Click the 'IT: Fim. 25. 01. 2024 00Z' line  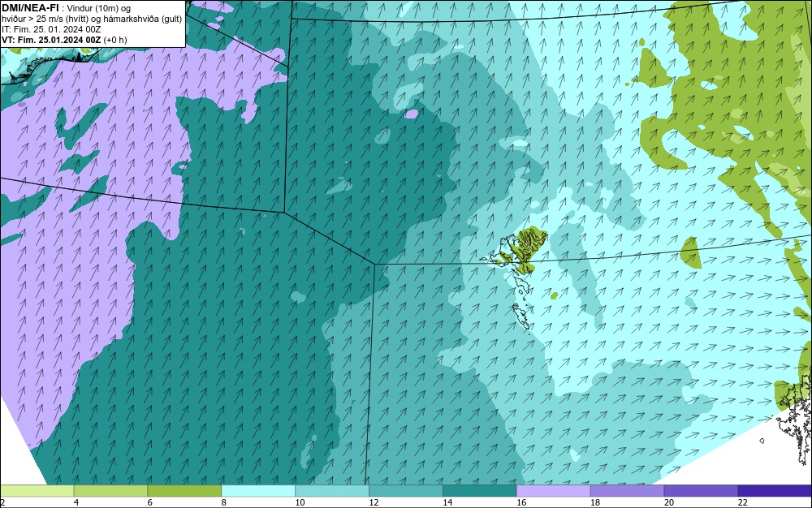(51, 29)
